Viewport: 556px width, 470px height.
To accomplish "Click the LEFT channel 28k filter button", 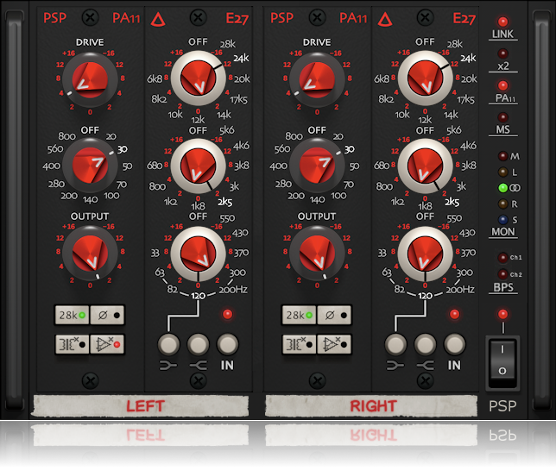I will tap(72, 315).
